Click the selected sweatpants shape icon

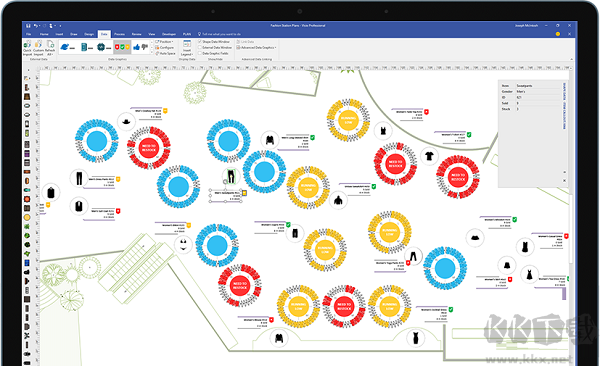(231, 176)
